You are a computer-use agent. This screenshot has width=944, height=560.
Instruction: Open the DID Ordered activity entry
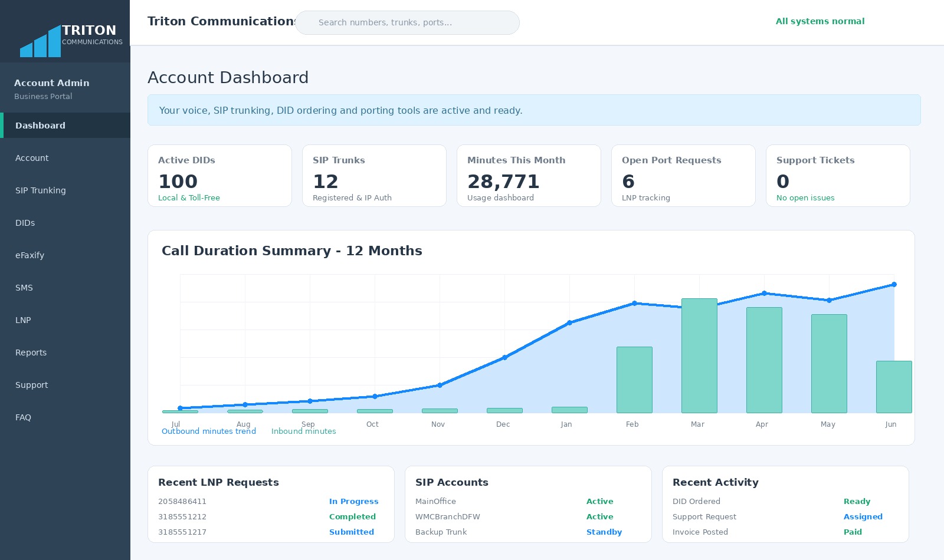(696, 502)
